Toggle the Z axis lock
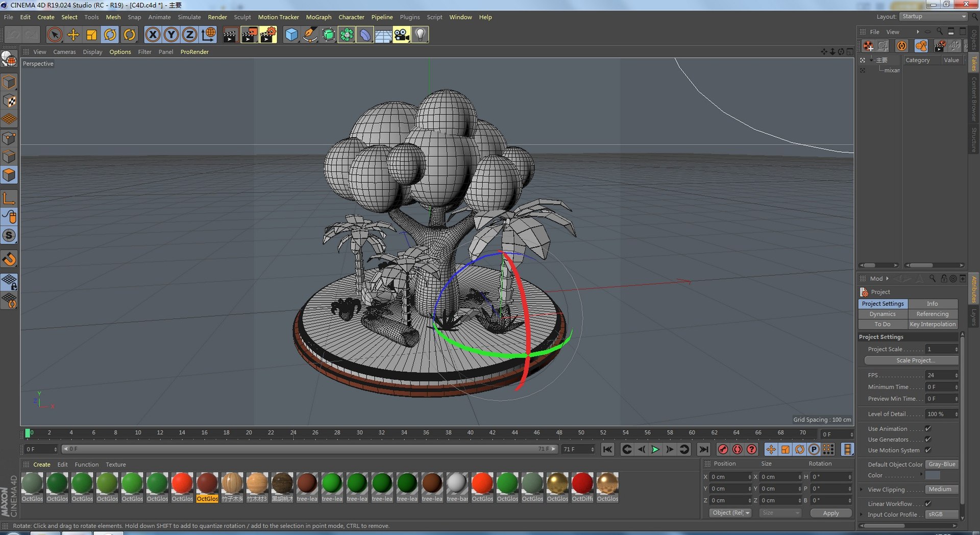This screenshot has height=535, width=980. [189, 35]
